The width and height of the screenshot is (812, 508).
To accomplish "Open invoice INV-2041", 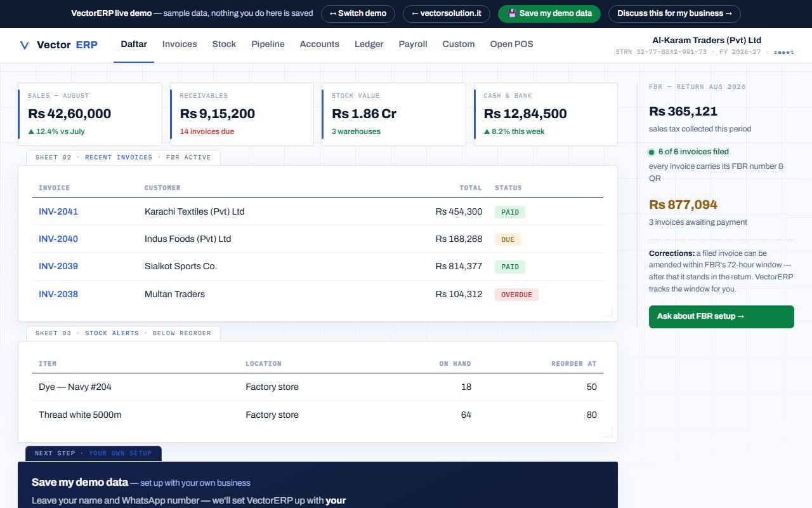I will click(x=58, y=211).
